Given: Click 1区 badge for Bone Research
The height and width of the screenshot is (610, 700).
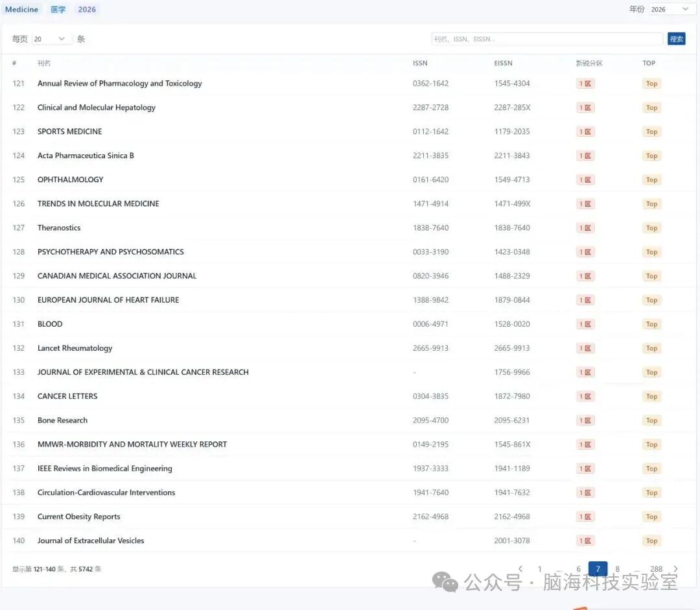Looking at the screenshot, I should click(585, 420).
